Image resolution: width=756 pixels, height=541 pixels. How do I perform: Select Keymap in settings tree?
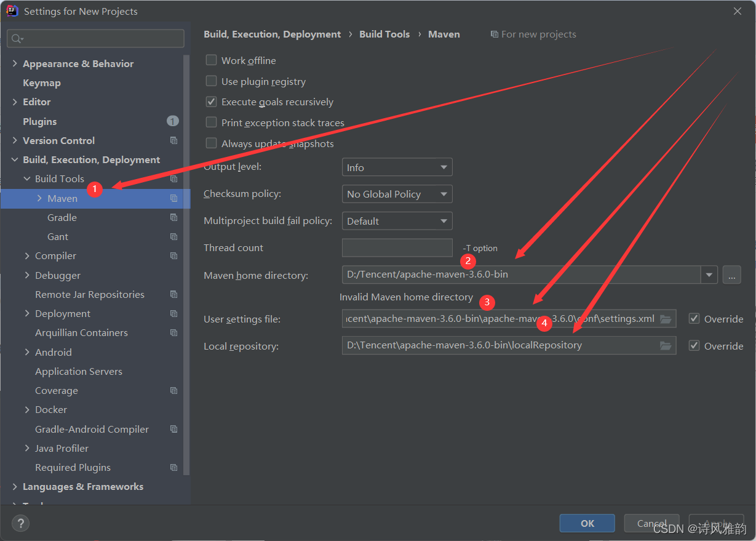click(42, 82)
